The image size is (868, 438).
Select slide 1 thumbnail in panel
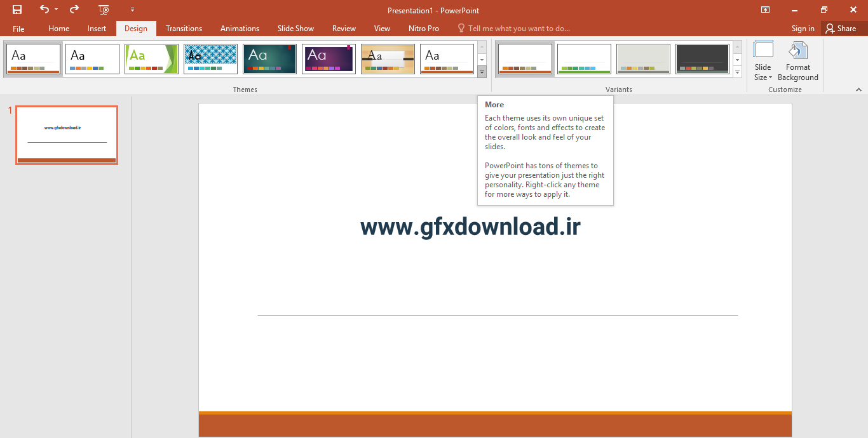(x=67, y=135)
